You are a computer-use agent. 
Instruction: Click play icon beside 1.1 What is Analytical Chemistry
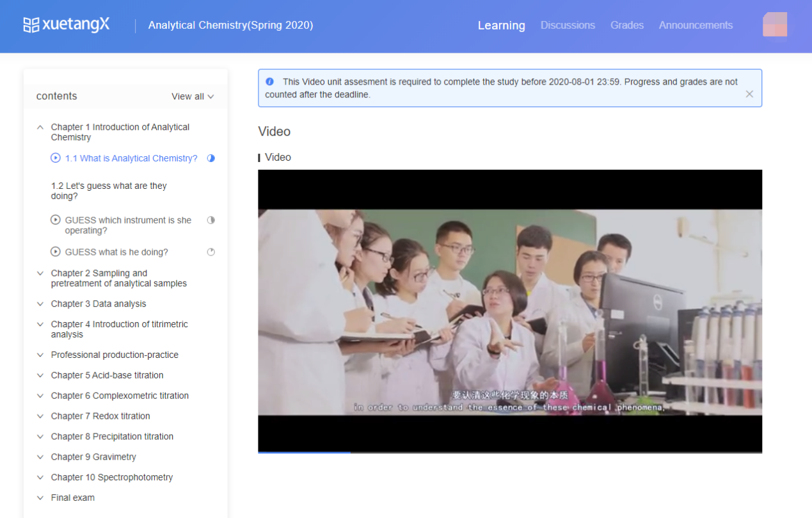[56, 158]
